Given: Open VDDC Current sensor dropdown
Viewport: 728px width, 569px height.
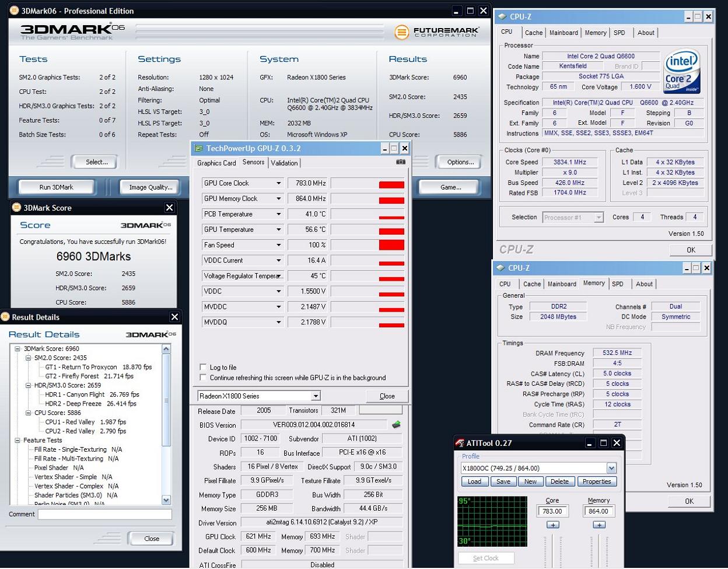Looking at the screenshot, I should click(279, 260).
